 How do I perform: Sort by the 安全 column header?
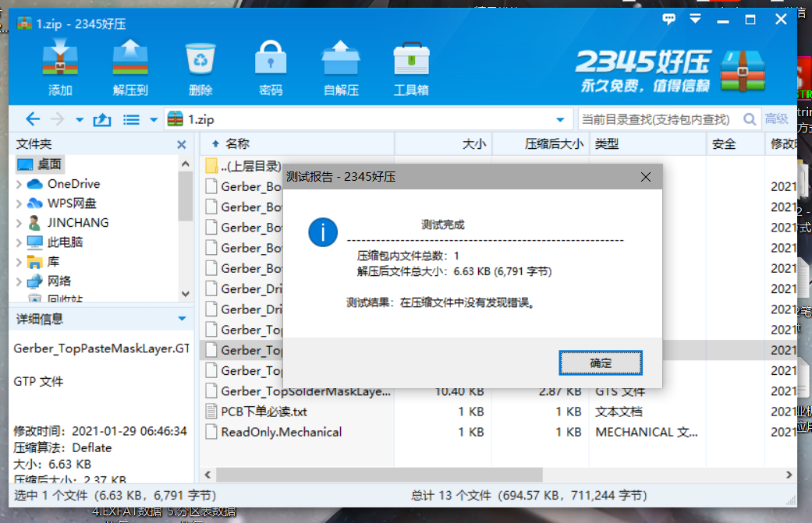tap(736, 144)
